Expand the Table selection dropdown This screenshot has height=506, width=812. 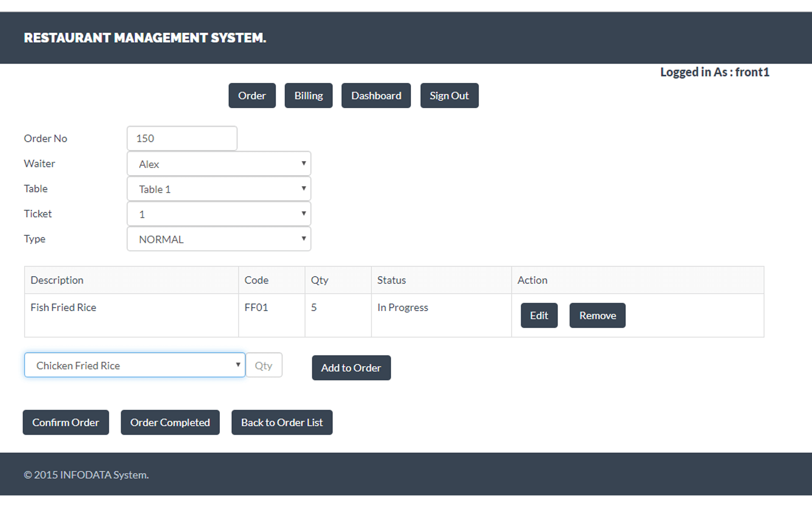click(x=219, y=189)
